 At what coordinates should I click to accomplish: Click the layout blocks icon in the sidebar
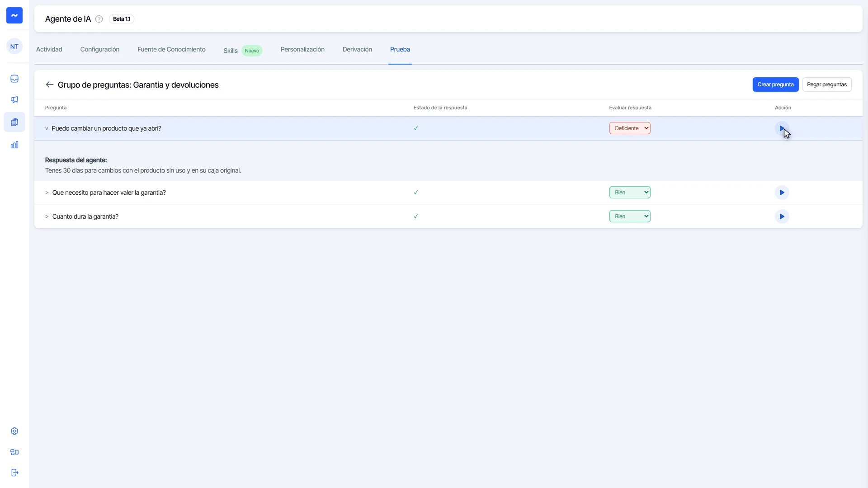[14, 452]
